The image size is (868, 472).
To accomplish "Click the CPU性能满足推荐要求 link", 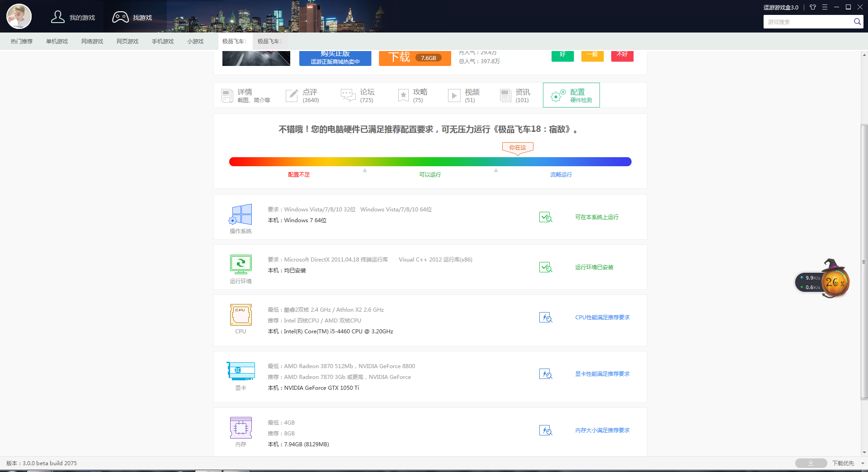I will click(602, 318).
